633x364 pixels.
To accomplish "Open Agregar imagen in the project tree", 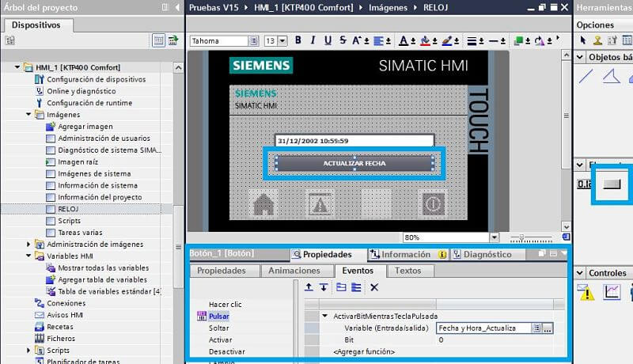I will (x=85, y=127).
